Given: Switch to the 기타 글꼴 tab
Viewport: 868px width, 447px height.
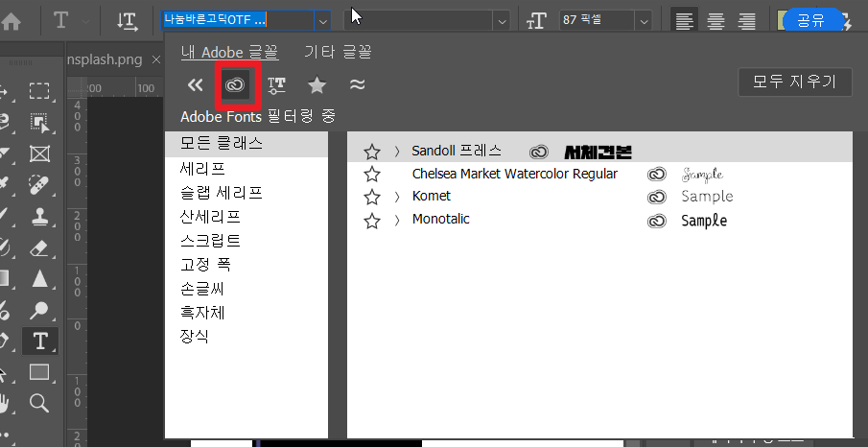Looking at the screenshot, I should [x=338, y=52].
